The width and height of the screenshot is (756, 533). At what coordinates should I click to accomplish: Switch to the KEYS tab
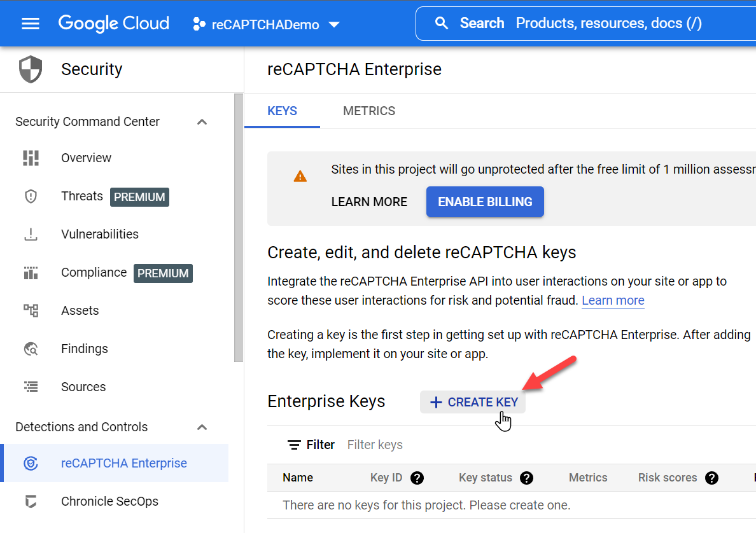(x=282, y=111)
